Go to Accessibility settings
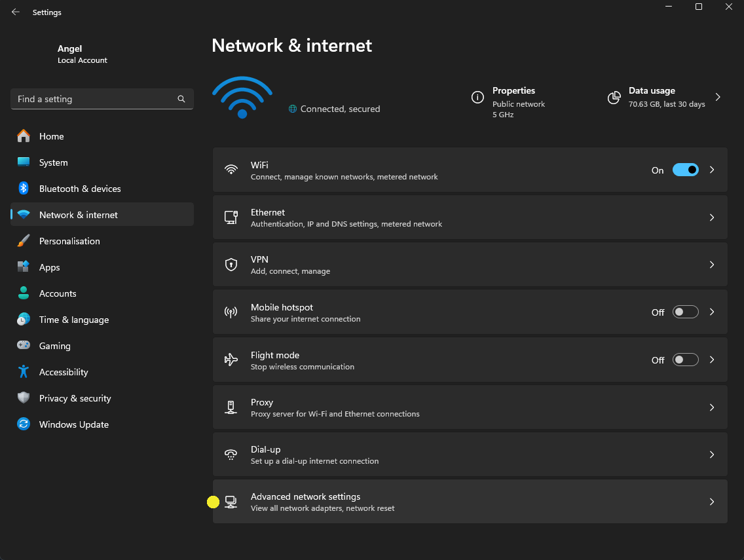The image size is (744, 560). (64, 372)
